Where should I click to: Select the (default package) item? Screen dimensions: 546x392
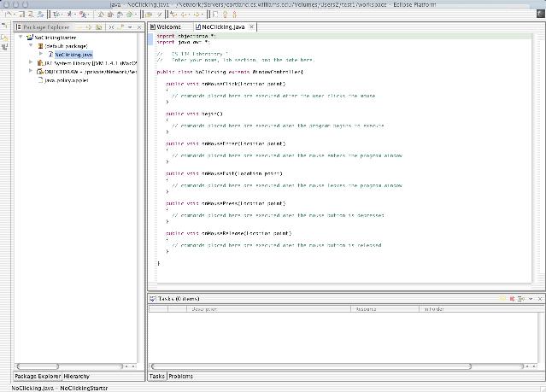[x=67, y=46]
